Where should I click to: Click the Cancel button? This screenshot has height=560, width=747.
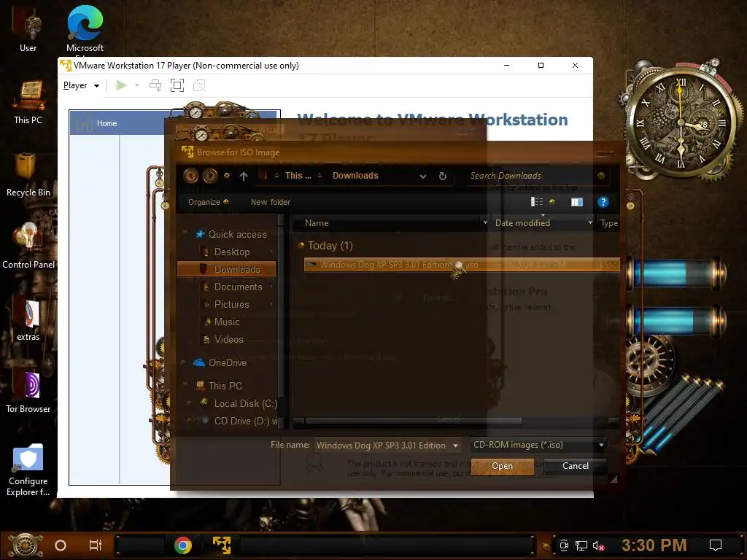coord(575,466)
